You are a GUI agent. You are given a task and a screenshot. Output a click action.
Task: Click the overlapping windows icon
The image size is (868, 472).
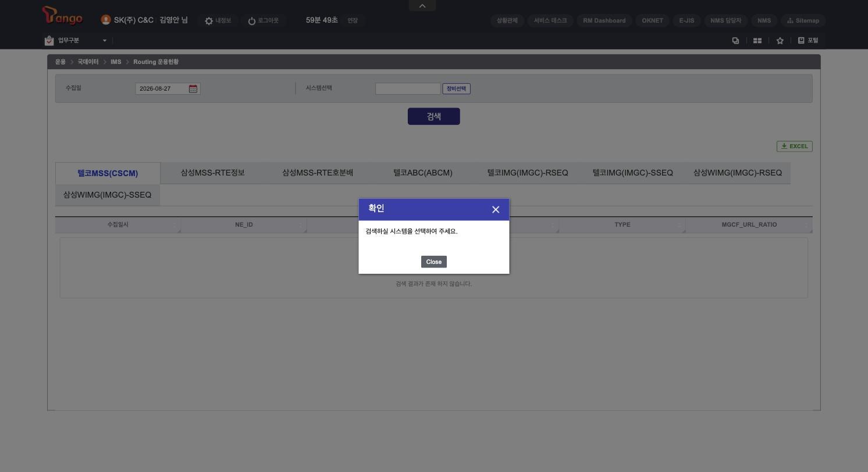[x=735, y=41]
